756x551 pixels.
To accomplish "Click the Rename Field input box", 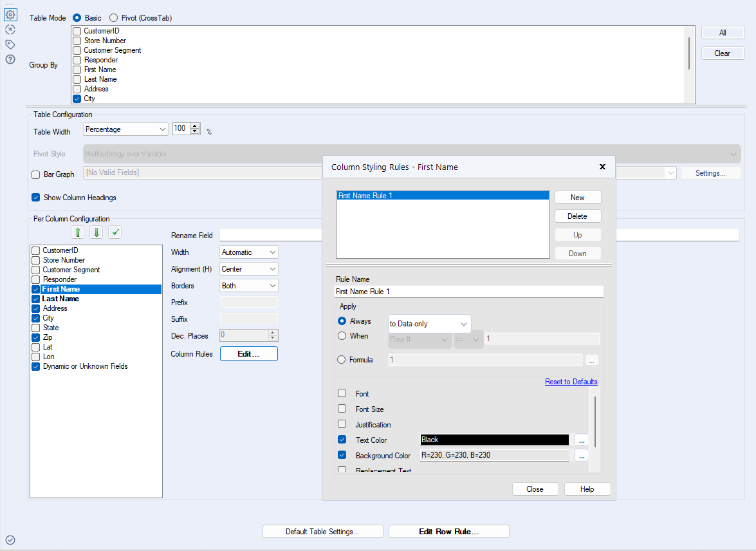I will point(480,235).
